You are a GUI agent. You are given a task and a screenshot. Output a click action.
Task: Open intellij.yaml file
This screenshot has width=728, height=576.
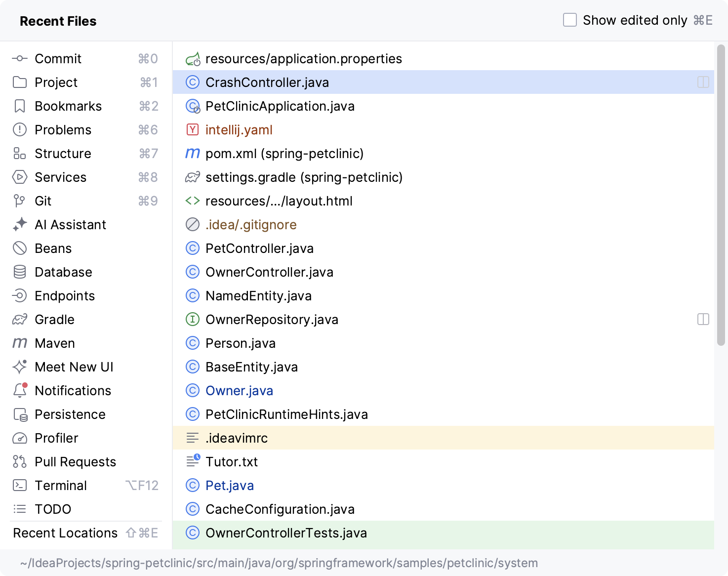click(x=443, y=130)
